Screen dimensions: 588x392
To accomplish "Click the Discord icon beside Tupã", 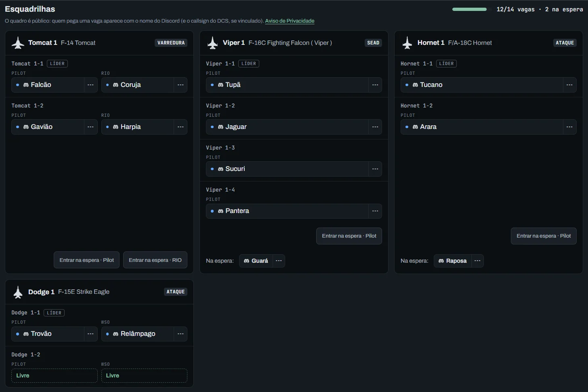I will [220, 85].
